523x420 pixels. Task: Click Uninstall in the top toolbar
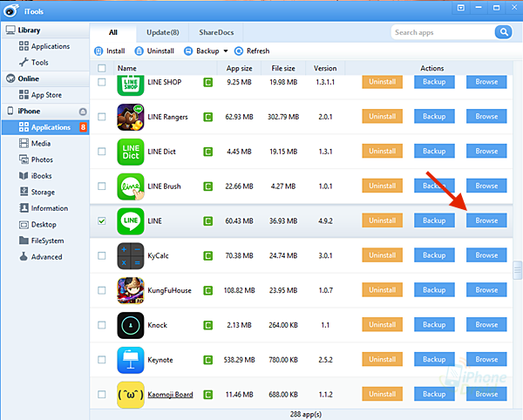point(154,51)
